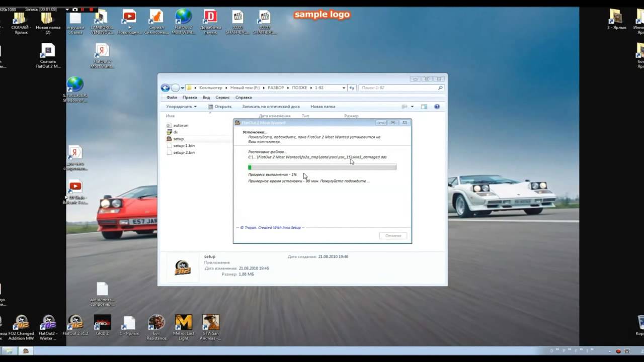Open the 'игрушки объява' desktop file
644x362 pixels.
[75, 22]
